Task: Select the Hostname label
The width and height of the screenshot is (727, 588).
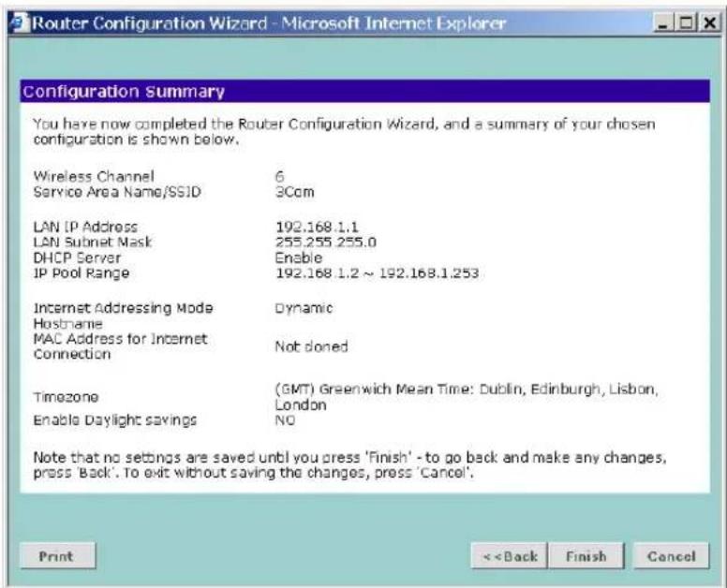Action: click(67, 323)
